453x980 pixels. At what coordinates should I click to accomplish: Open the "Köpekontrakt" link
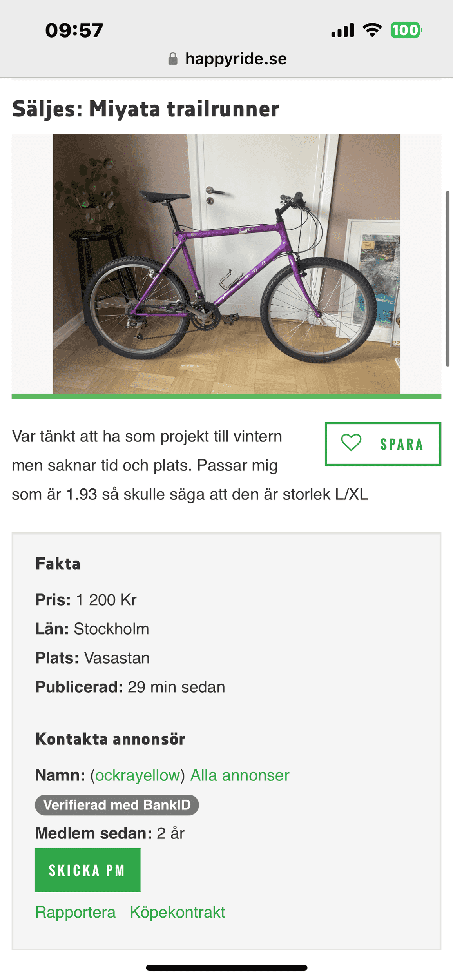178,912
